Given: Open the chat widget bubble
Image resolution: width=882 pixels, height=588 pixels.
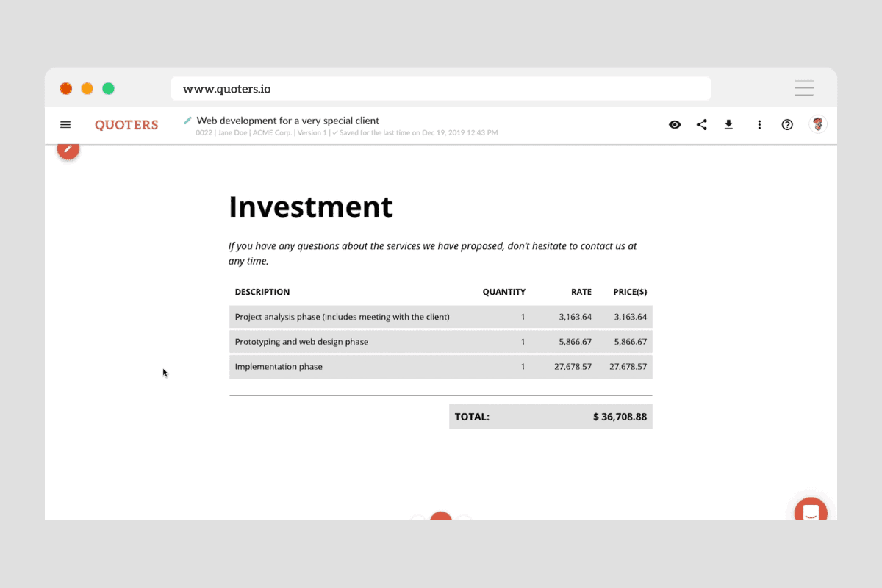Looking at the screenshot, I should click(x=811, y=510).
